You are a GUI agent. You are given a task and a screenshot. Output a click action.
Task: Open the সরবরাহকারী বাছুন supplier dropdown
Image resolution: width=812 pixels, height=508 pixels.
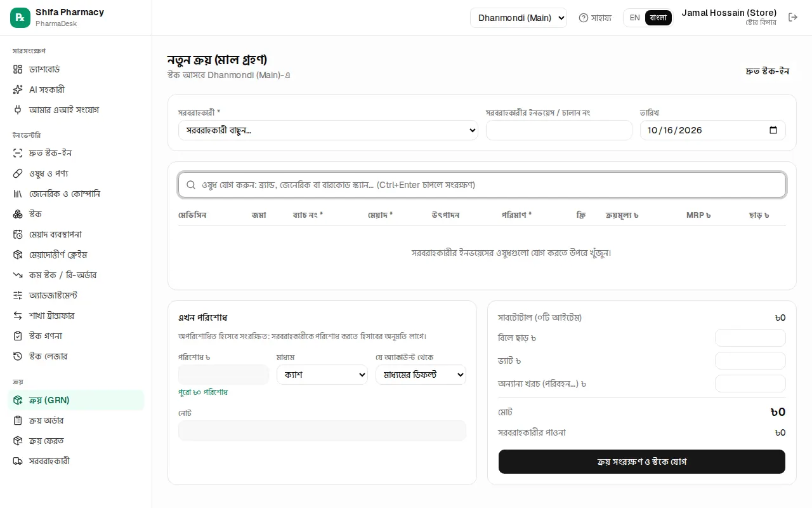[x=328, y=130]
